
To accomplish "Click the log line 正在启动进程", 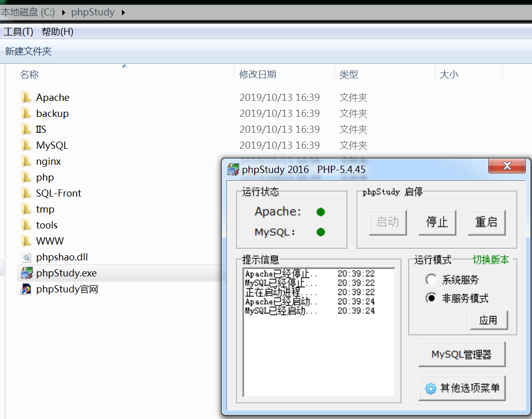I will pyautogui.click(x=310, y=292).
